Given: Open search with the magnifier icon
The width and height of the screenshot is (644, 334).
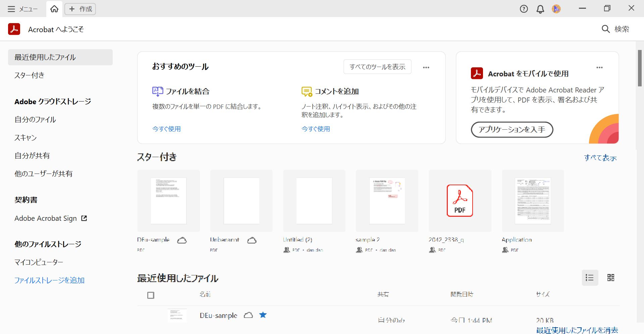Looking at the screenshot, I should [605, 29].
